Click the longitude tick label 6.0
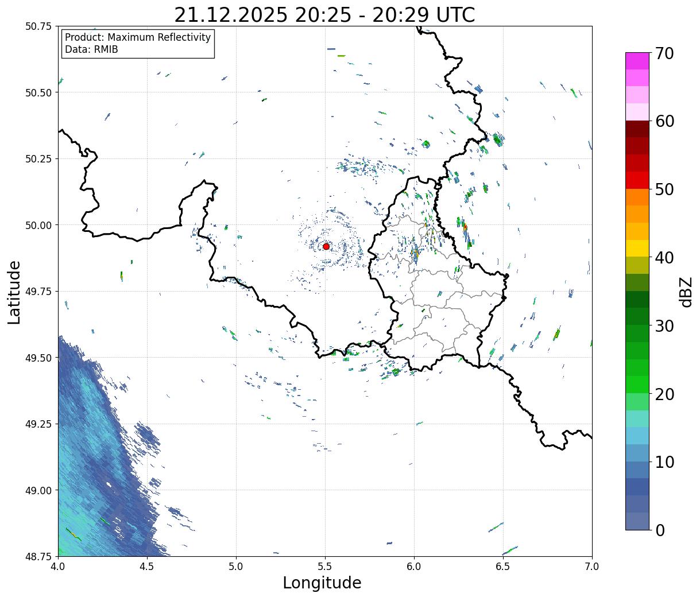700x597 pixels. (414, 567)
